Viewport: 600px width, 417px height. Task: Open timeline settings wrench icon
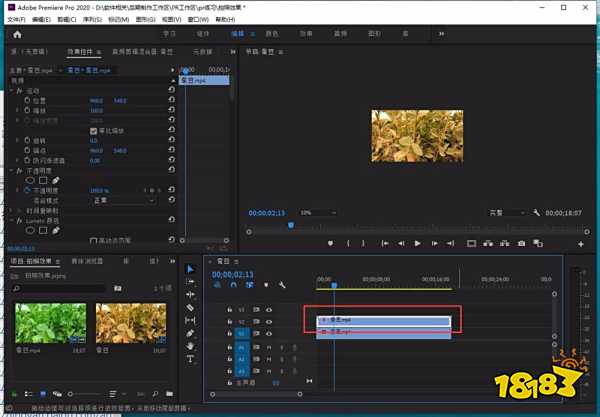(283, 285)
